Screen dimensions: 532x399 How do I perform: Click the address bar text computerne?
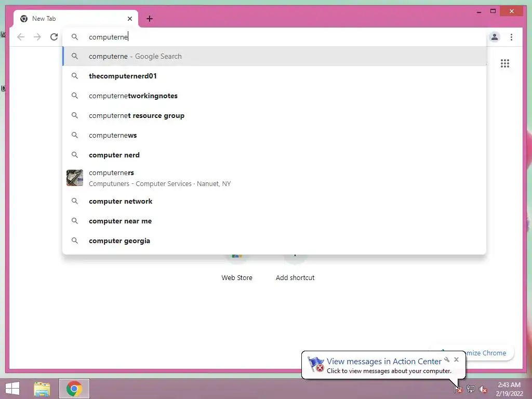point(108,37)
